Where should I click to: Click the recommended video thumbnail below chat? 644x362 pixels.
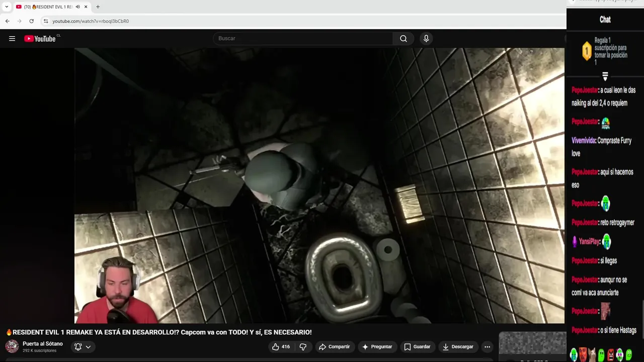click(x=532, y=343)
